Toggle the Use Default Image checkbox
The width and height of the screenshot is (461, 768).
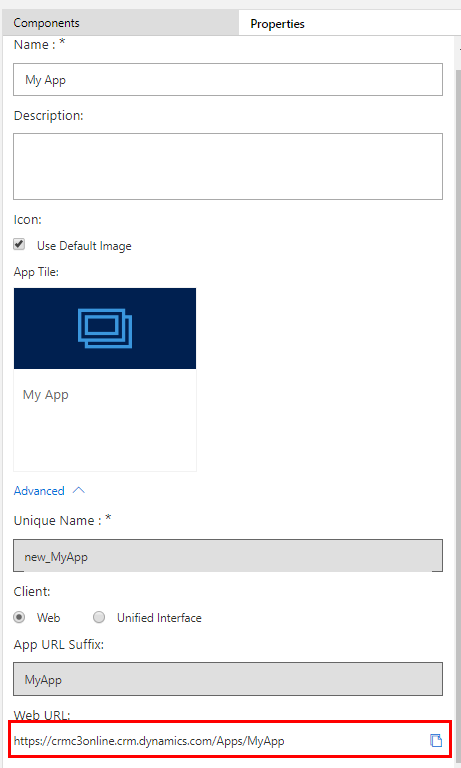pos(19,244)
